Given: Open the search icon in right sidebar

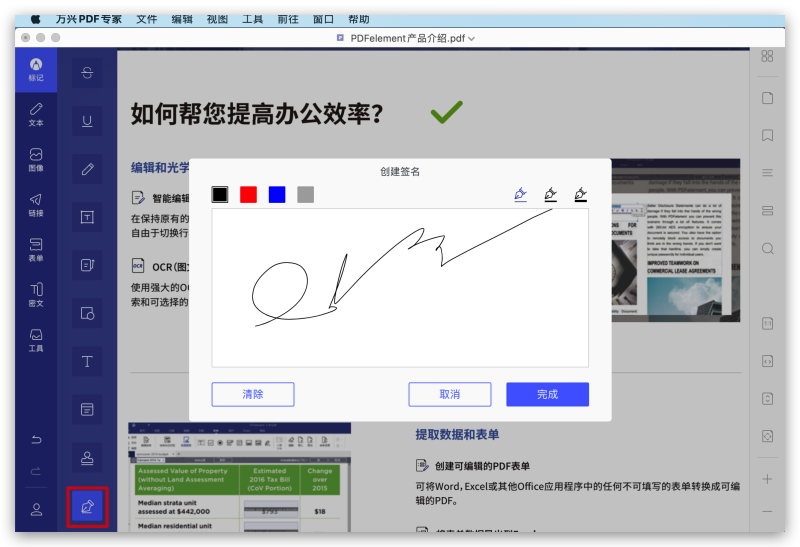Looking at the screenshot, I should (x=767, y=248).
